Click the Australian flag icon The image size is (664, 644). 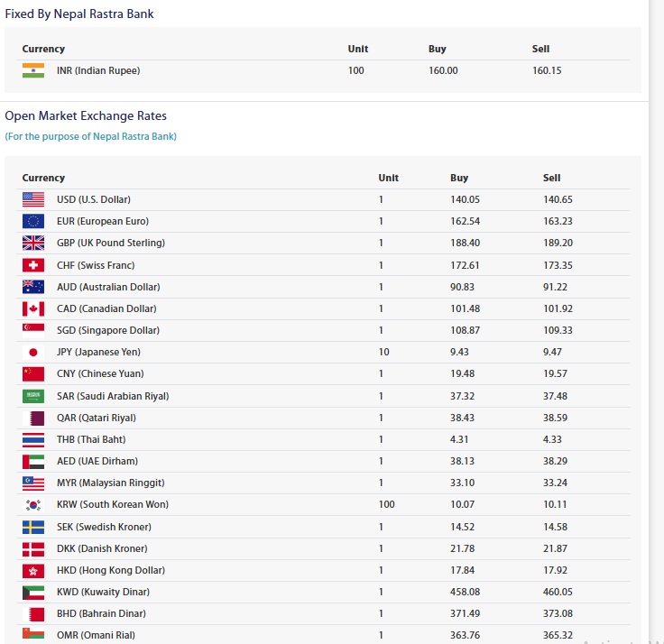tap(33, 287)
